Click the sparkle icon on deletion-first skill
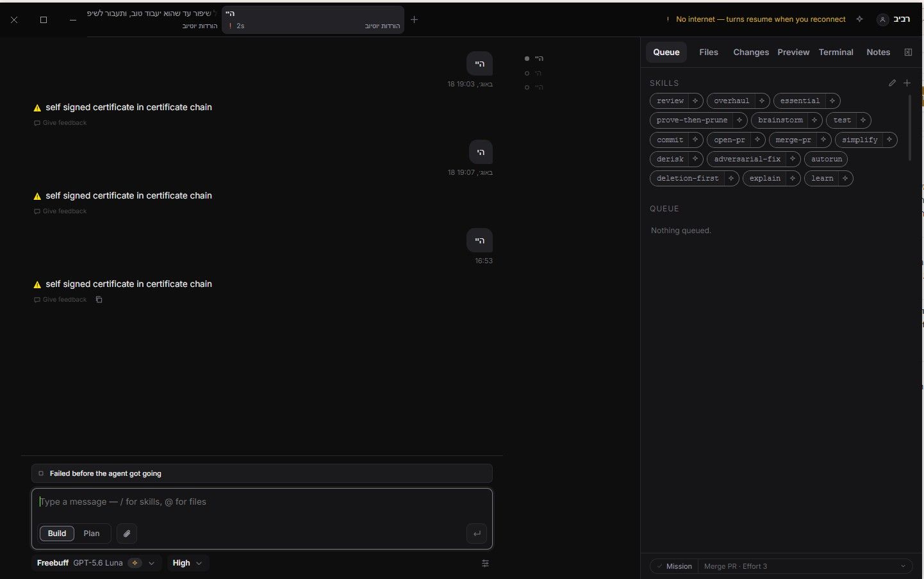Viewport: 924px width, 579px height. tap(731, 178)
